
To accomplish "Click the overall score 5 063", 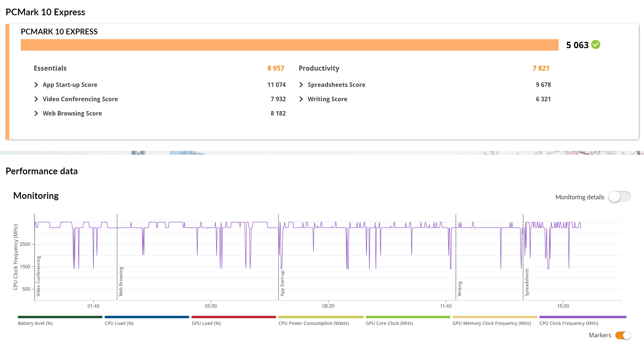I will click(577, 45).
